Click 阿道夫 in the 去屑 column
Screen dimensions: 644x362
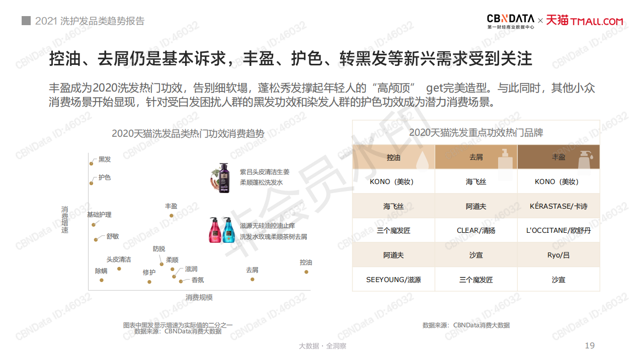(x=476, y=206)
